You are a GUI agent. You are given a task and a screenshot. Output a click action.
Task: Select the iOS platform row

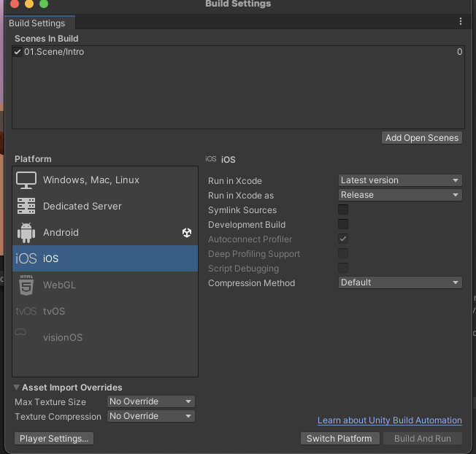tap(105, 258)
